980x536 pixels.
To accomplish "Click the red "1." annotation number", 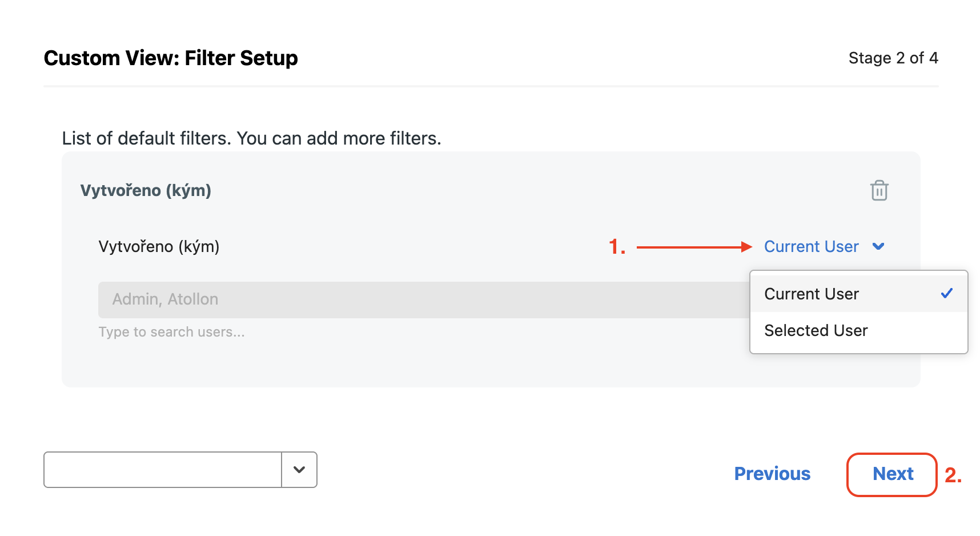I will tap(617, 247).
